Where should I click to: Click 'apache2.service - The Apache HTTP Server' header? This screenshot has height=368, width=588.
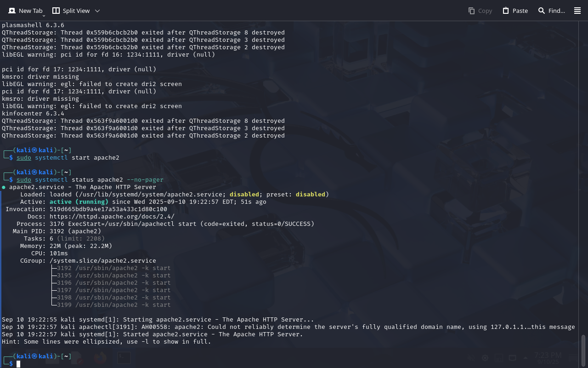click(x=83, y=187)
